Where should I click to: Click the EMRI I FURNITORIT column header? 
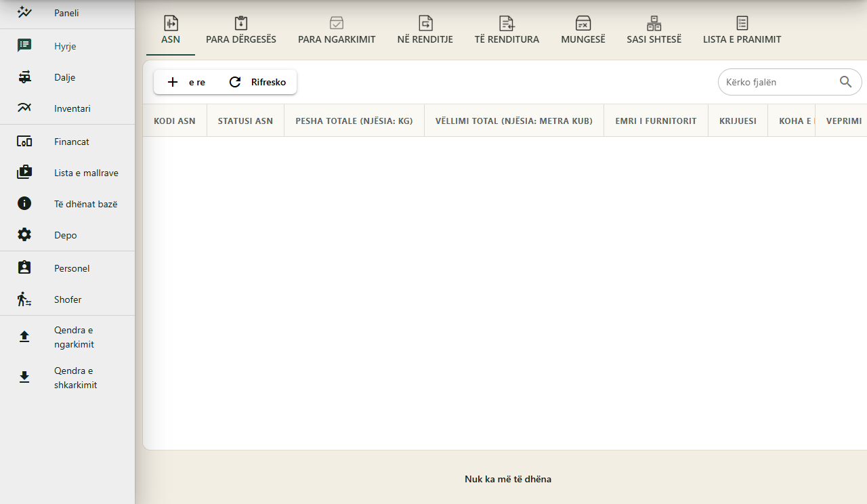coord(656,121)
